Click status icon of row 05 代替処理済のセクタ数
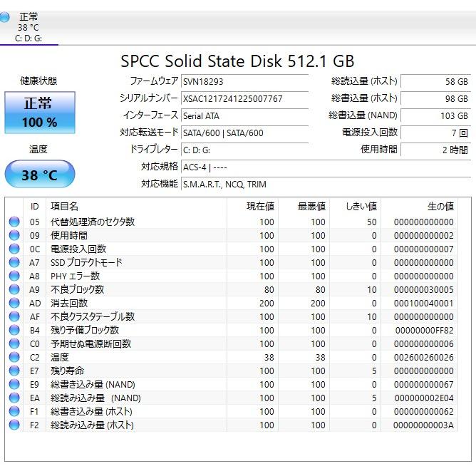 [14, 222]
